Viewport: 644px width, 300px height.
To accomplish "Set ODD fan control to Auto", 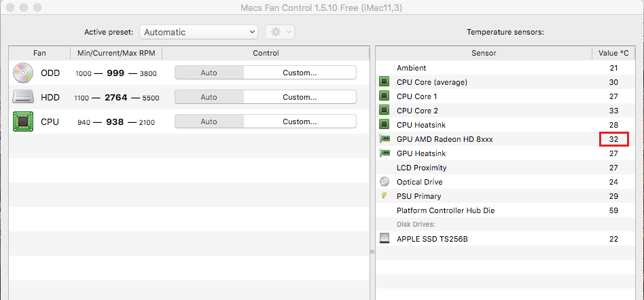I will click(209, 73).
